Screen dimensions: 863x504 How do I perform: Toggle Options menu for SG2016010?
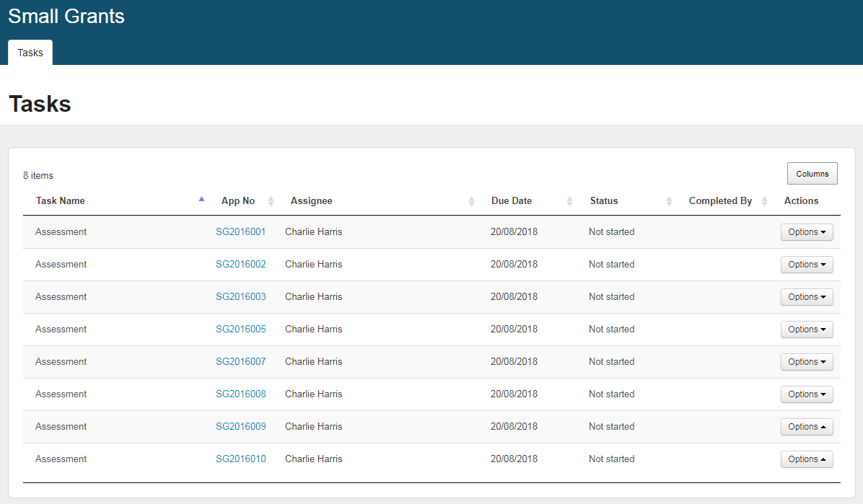807,459
